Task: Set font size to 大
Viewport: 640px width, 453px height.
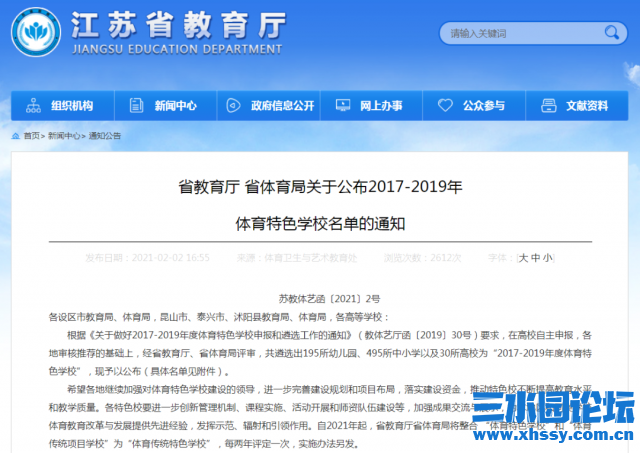Action: [523, 258]
